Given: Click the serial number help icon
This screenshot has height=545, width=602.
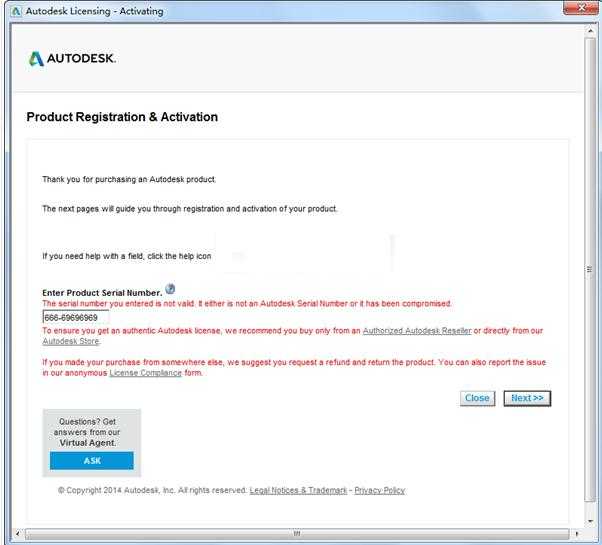Looking at the screenshot, I should click(170, 289).
